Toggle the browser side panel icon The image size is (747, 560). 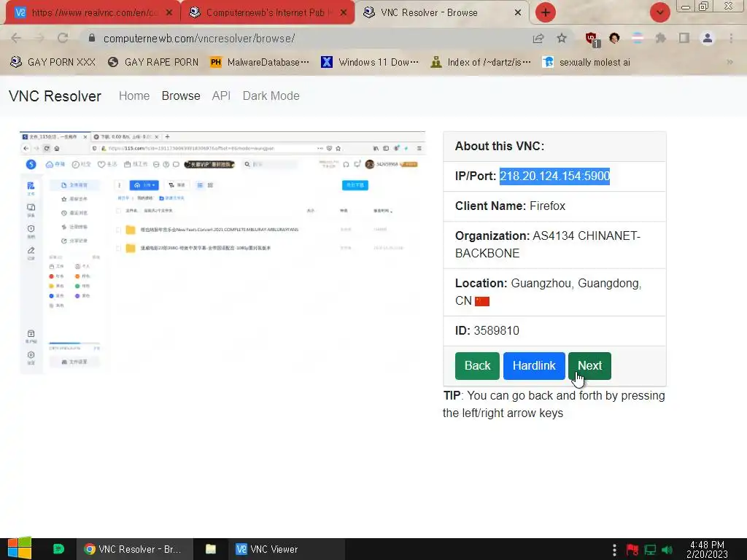[x=684, y=38]
